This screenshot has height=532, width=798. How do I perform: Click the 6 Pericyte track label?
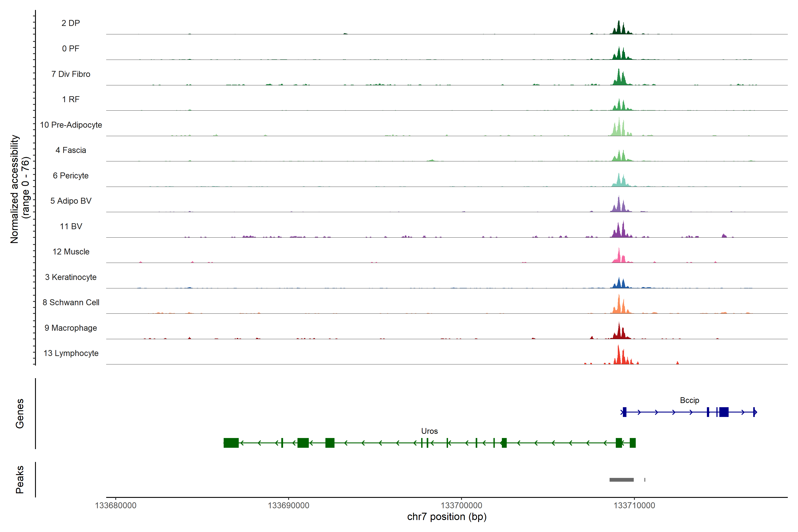[70, 176]
